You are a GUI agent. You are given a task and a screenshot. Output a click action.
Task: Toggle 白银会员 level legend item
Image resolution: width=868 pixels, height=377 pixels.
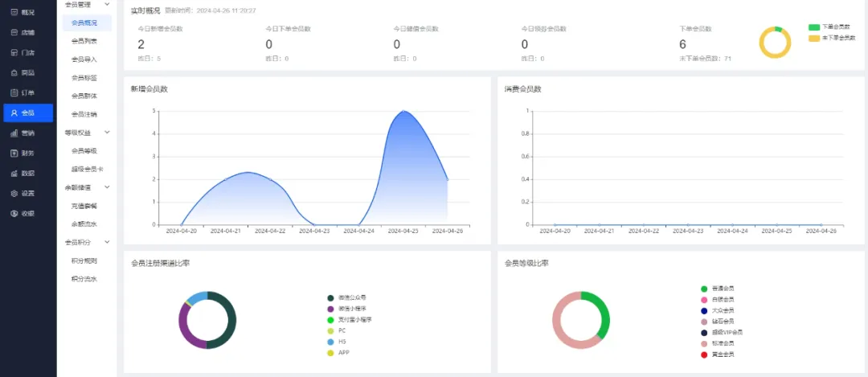(x=718, y=300)
